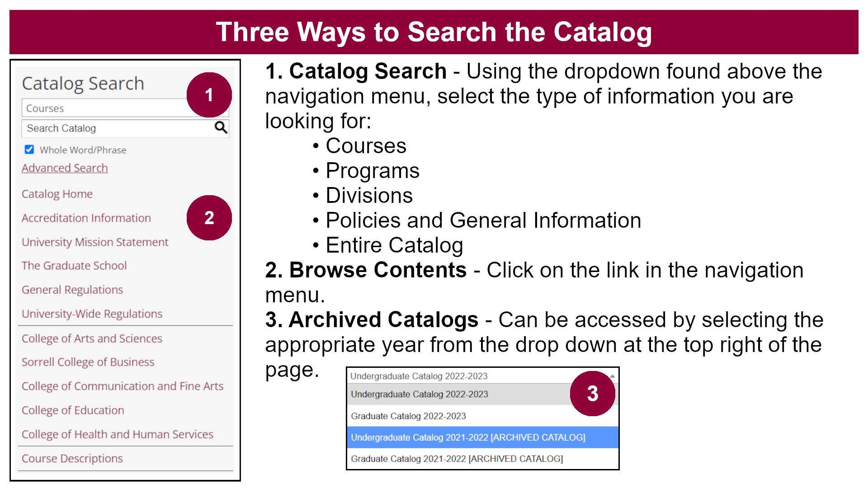Click the Search Catalog input field
This screenshot has width=868, height=488.
[117, 128]
